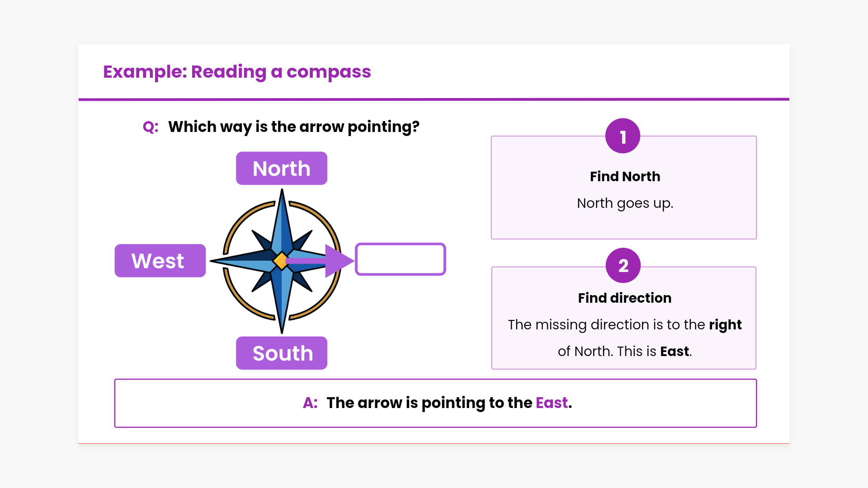Select the North label button

click(x=282, y=169)
